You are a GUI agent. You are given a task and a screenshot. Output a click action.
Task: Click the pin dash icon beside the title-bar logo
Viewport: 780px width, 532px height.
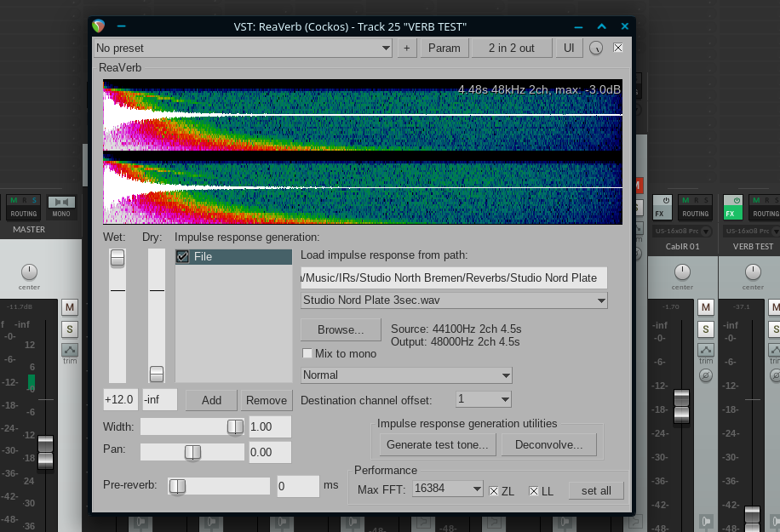point(122,26)
